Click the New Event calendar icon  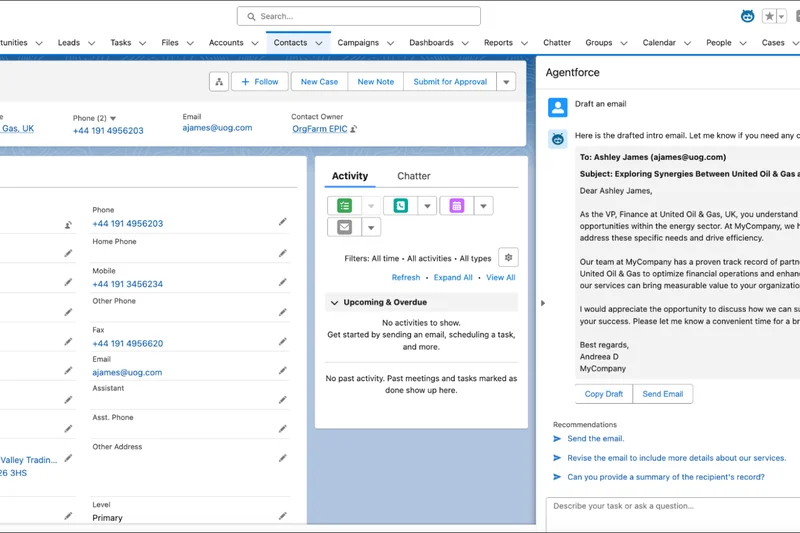(x=457, y=206)
